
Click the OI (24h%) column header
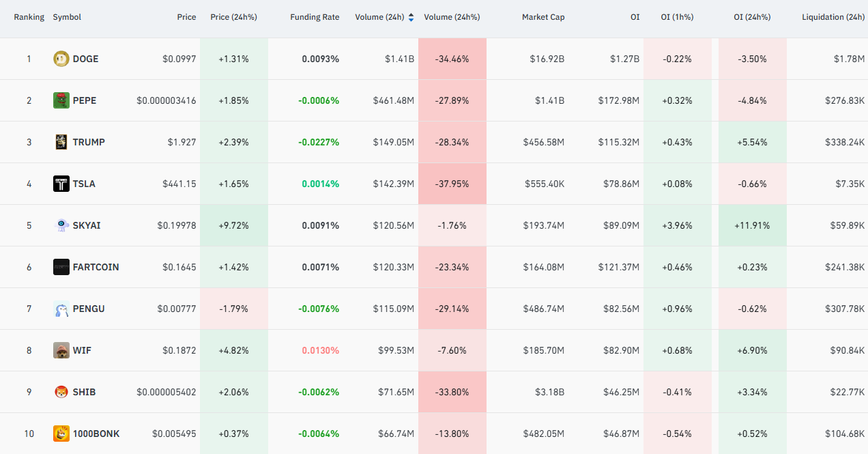point(752,17)
